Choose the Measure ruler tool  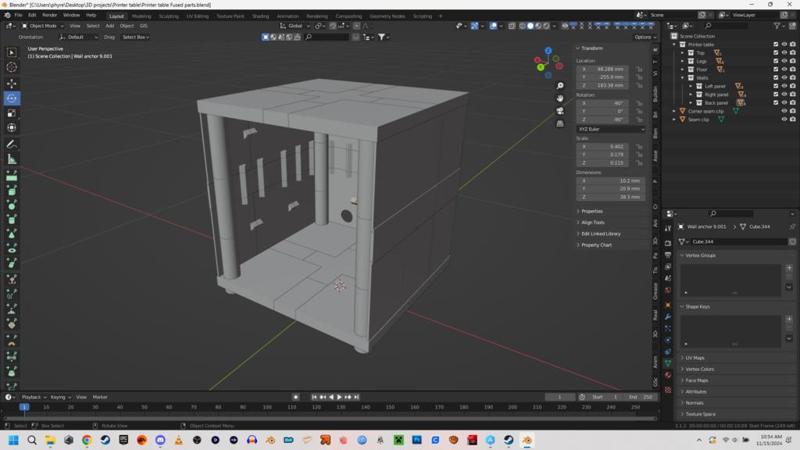click(x=11, y=159)
